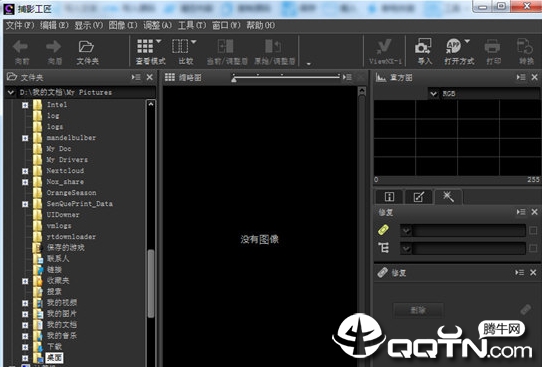Open options menu of 修复 panel with dropdowns
Viewport: 542px width, 367px height.
[x=521, y=212]
